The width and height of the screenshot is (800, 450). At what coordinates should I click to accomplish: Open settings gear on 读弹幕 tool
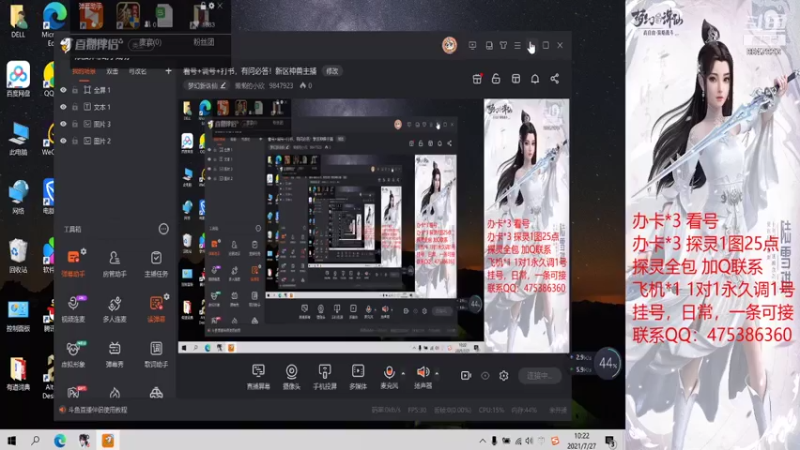pos(166,296)
